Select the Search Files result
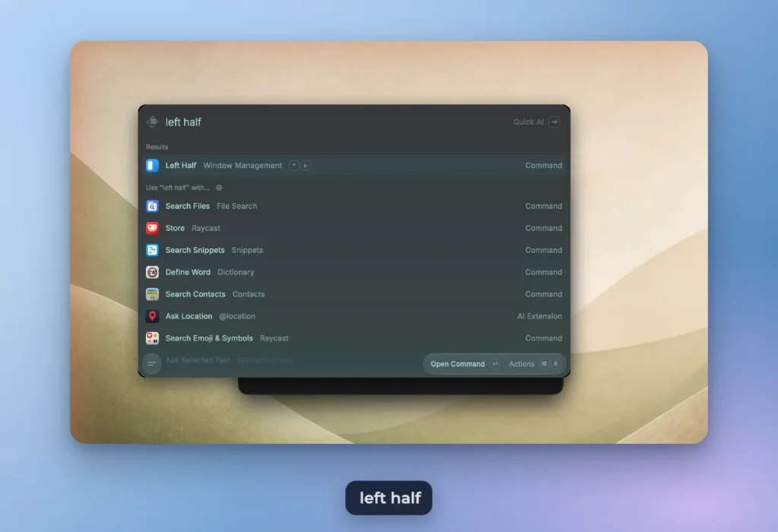Screen dimensions: 778x532 pyautogui.click(x=354, y=206)
